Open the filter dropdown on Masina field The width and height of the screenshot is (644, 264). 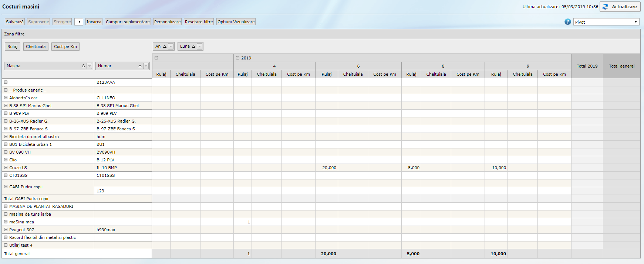89,66
